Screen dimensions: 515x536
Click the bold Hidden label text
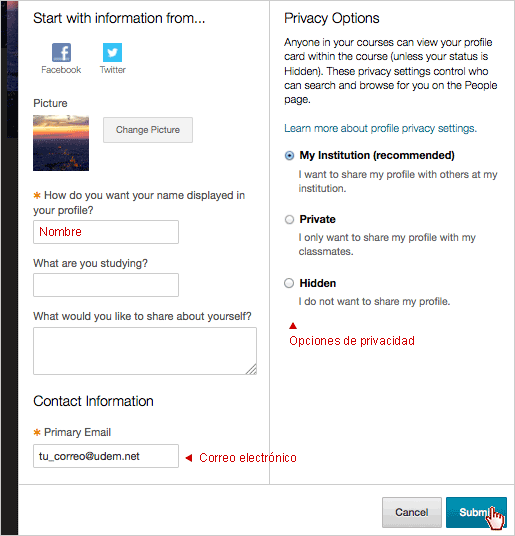tap(318, 283)
